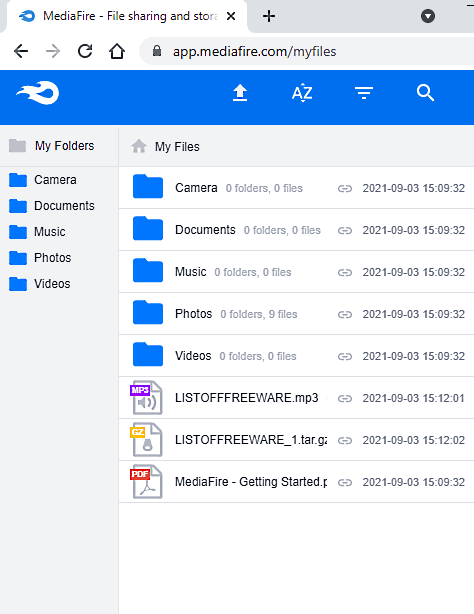474x614 pixels.
Task: Copy share link for Videos folder
Action: pyautogui.click(x=345, y=356)
